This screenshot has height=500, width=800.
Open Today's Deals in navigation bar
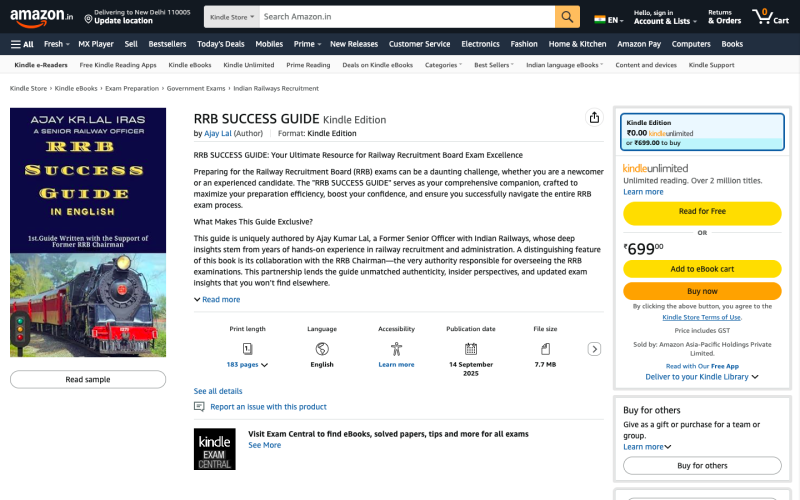[220, 44]
